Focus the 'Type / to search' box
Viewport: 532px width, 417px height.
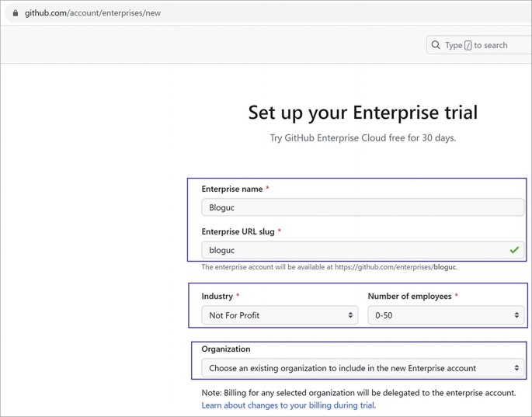tap(478, 45)
